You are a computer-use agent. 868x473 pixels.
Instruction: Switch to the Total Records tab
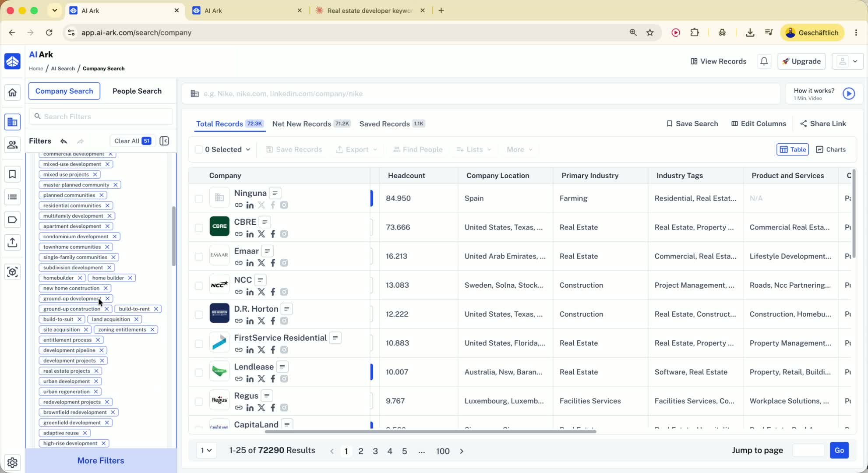(x=229, y=124)
